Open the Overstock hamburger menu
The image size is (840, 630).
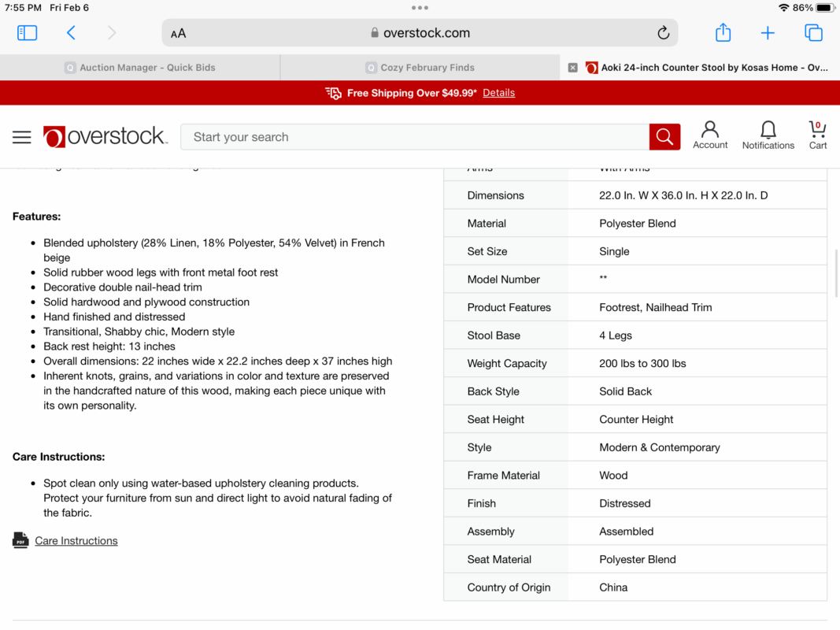(22, 137)
